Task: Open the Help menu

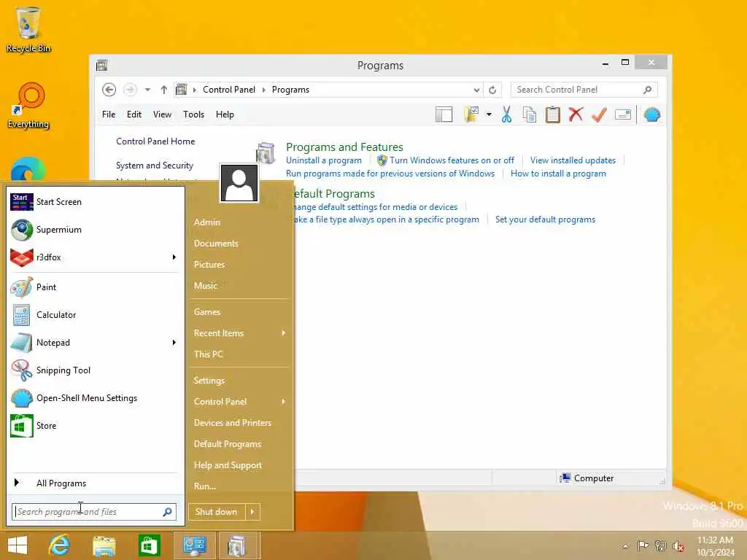Action: (225, 114)
